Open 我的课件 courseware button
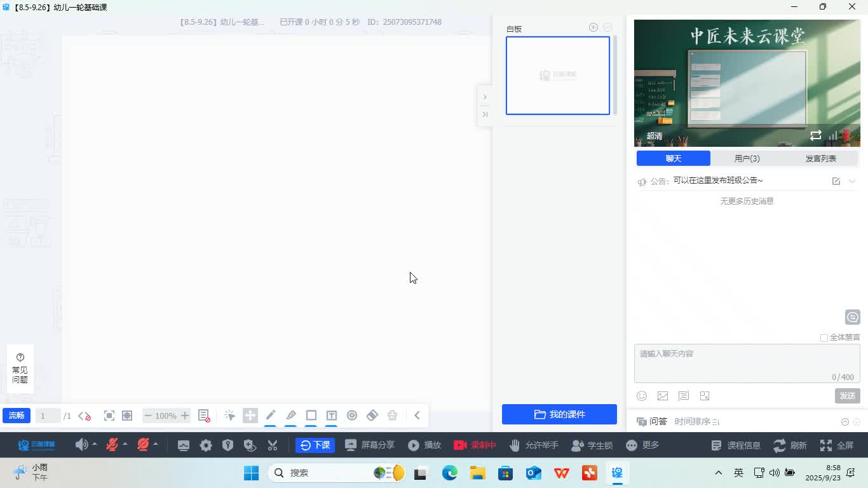This screenshot has width=868, height=488. coord(559,414)
